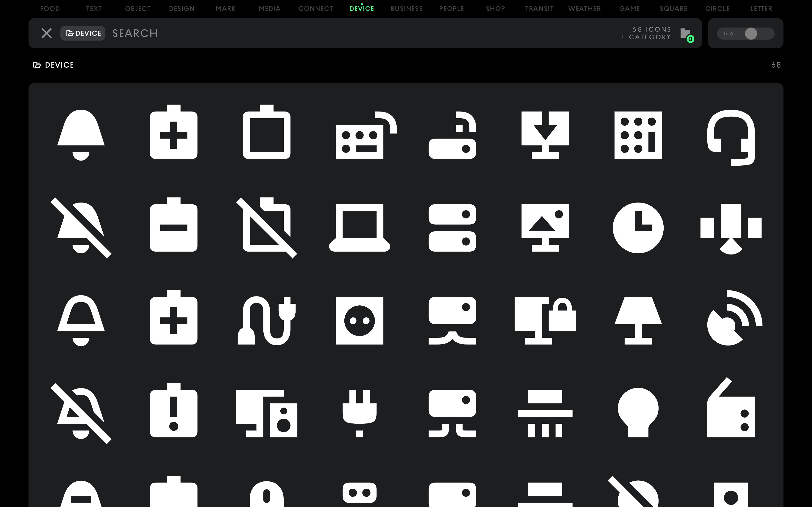Switch to the WEATHER category tab
This screenshot has width=812, height=507.
pyautogui.click(x=584, y=9)
